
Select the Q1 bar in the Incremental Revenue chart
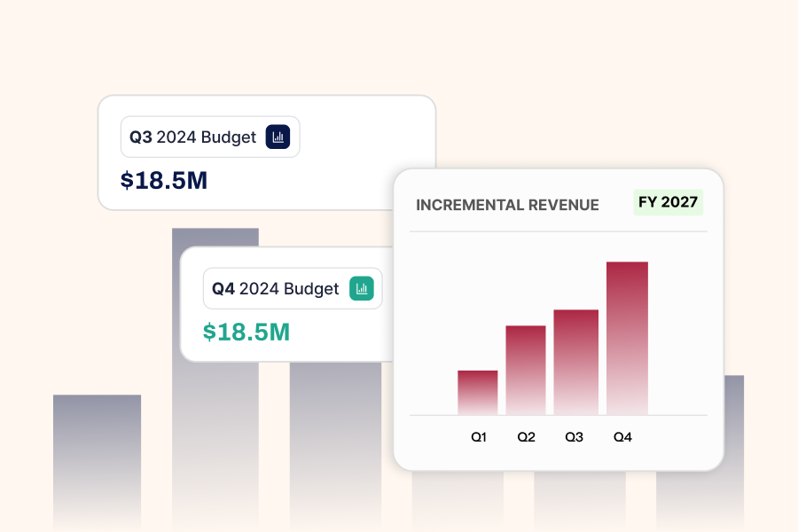coord(478,393)
